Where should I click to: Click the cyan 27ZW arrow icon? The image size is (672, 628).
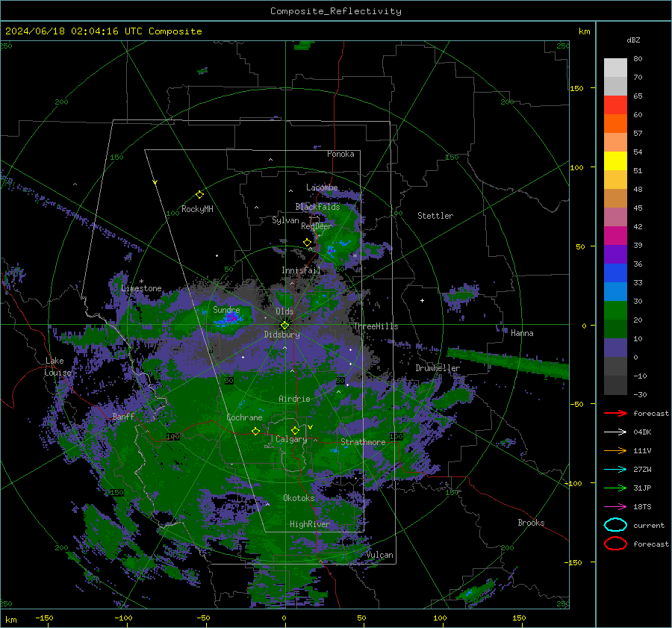click(615, 470)
